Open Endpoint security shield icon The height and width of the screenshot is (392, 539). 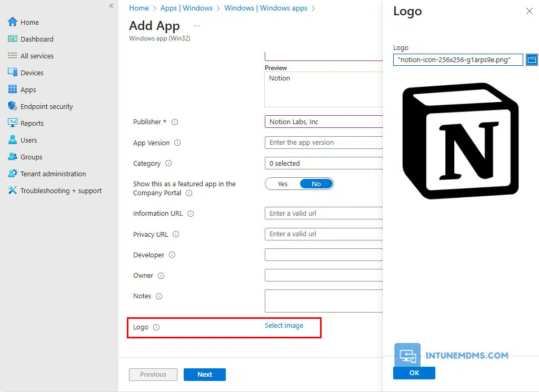click(x=13, y=106)
